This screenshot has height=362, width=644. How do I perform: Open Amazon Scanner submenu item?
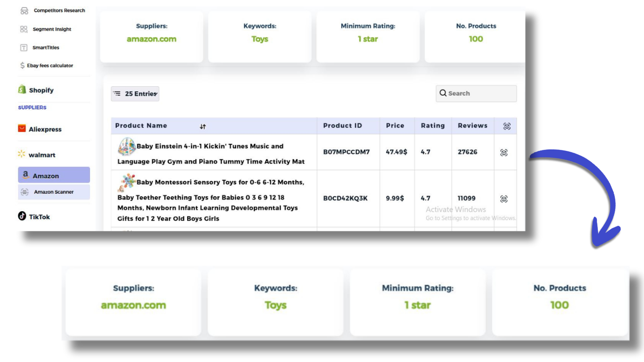tap(54, 192)
